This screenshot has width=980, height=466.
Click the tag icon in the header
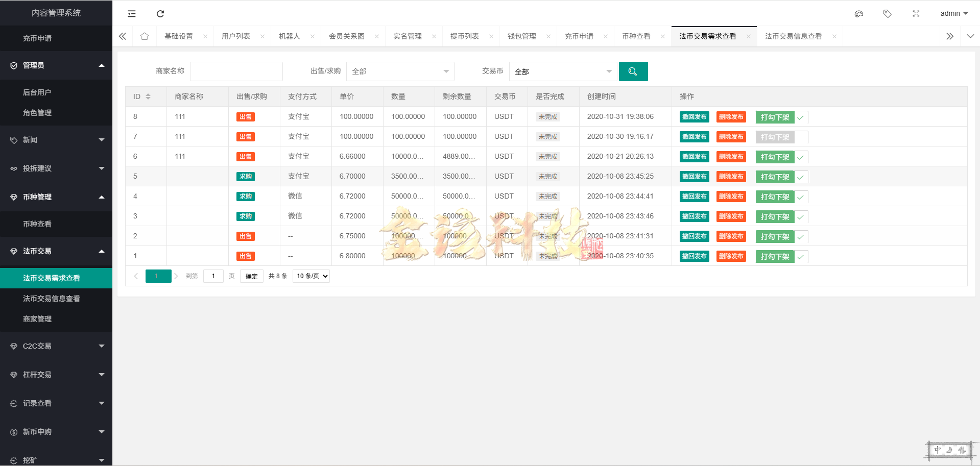(x=887, y=14)
